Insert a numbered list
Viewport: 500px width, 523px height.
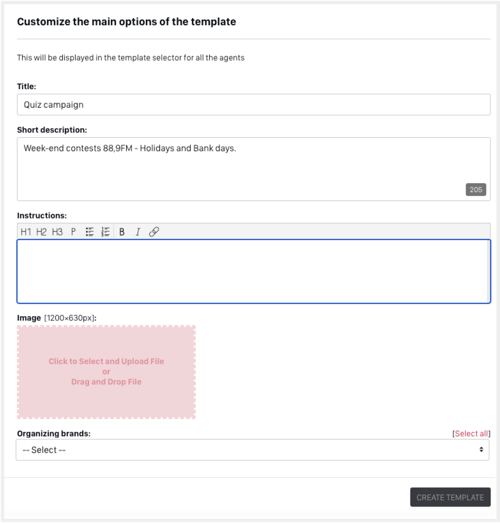105,232
